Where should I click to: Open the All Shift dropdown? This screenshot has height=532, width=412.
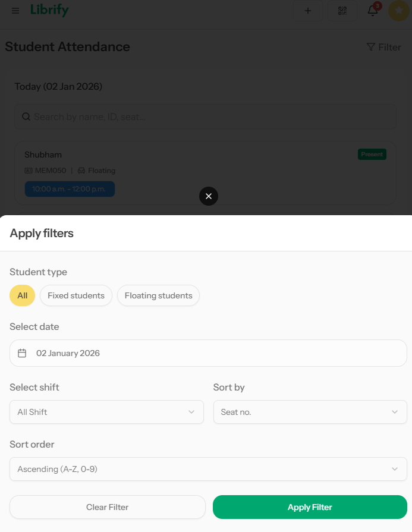(106, 411)
